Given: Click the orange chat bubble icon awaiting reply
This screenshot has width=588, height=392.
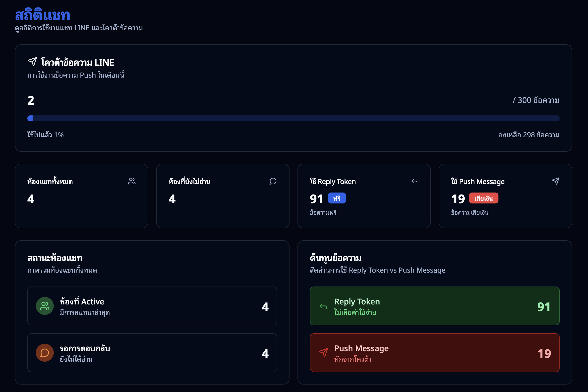Looking at the screenshot, I should coord(45,353).
